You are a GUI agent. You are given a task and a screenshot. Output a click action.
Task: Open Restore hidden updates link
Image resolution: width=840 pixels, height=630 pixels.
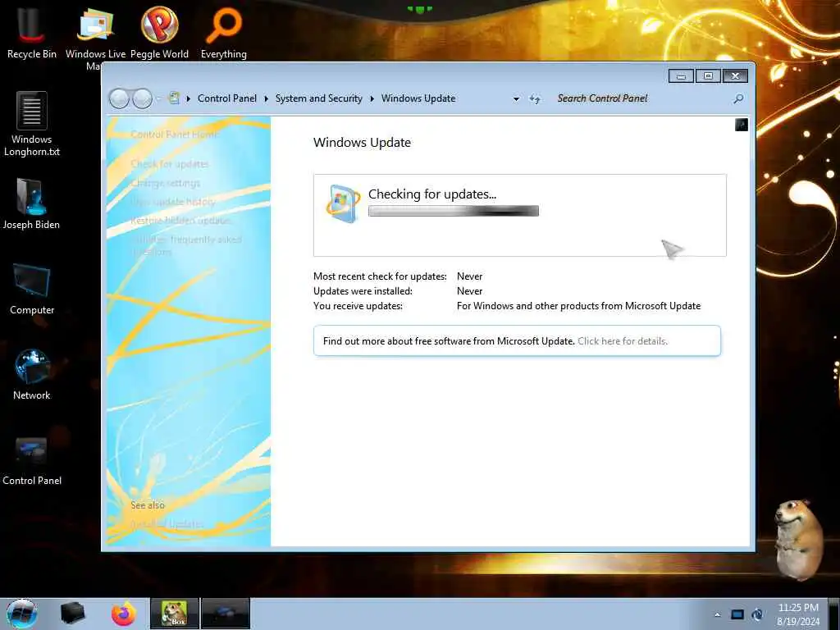(180, 220)
